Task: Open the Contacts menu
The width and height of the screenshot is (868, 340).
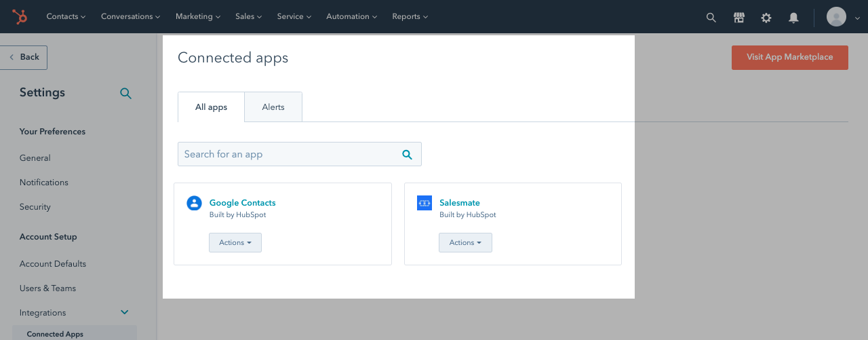Action: [66, 16]
